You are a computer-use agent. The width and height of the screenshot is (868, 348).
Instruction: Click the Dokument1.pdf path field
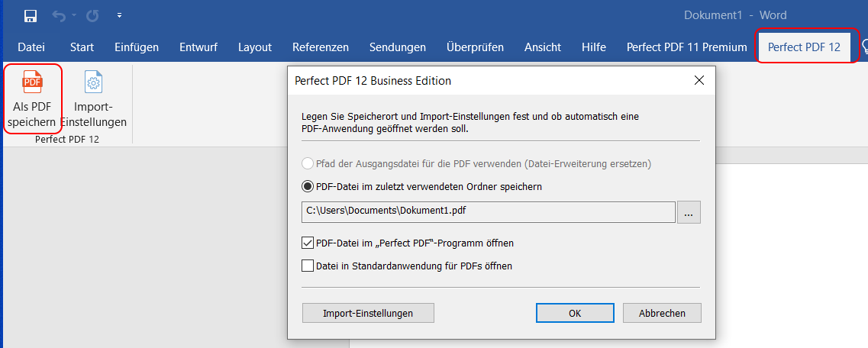(x=488, y=212)
